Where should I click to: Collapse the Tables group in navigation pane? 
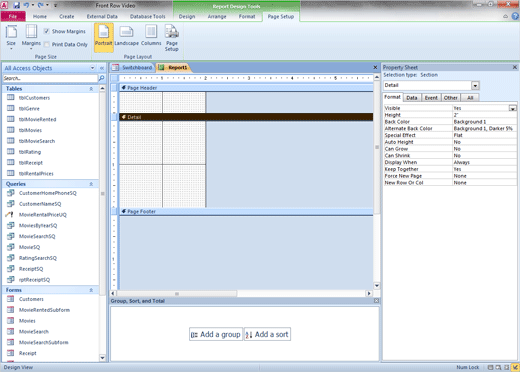[x=91, y=89]
